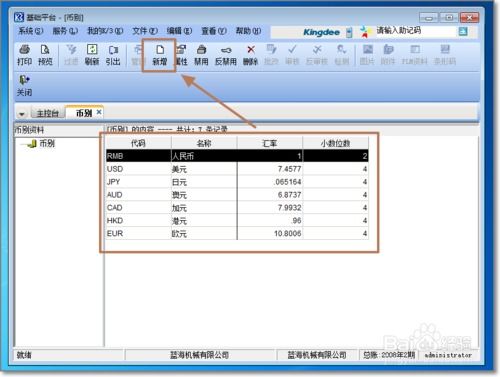Select the CAD currency row
Screen dimensions: 500x377
pos(237,208)
